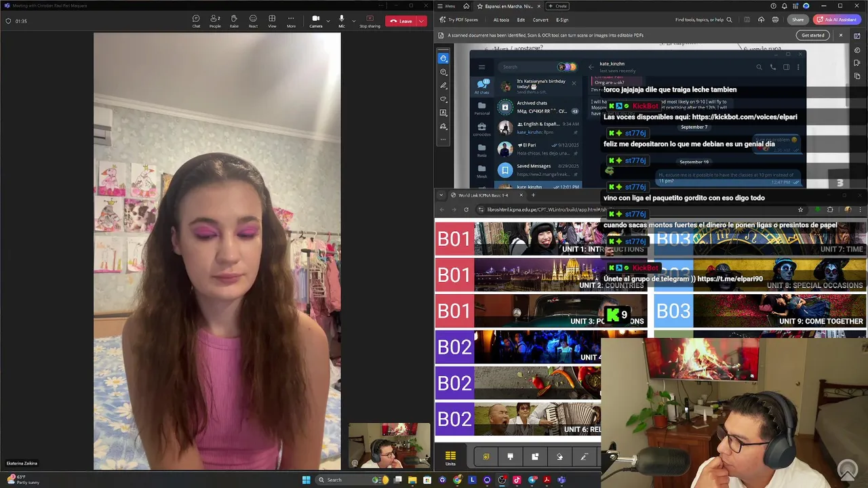The image size is (868, 488).
Task: Open the Convert menu in Acrobat
Action: pyautogui.click(x=540, y=20)
